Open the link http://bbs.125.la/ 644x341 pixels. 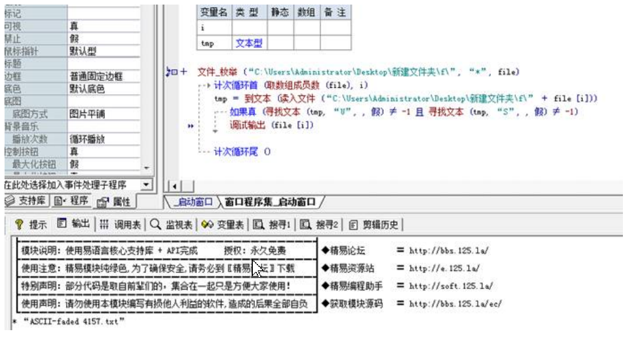click(449, 250)
